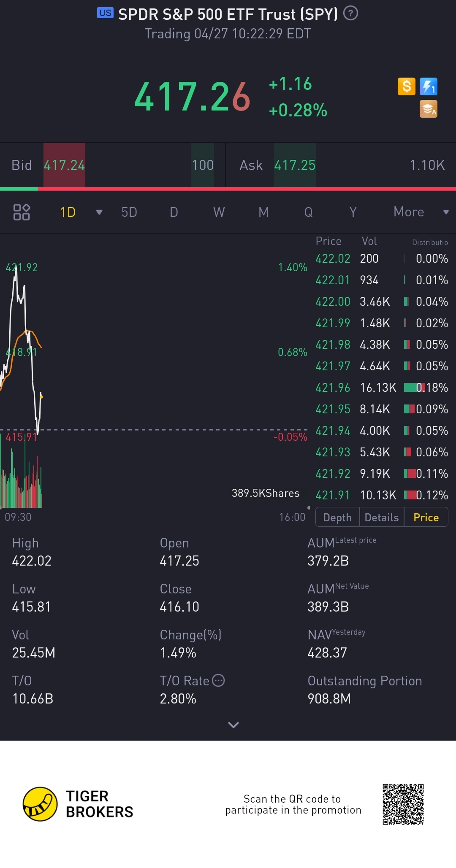The width and height of the screenshot is (456, 868).
Task: Tap the Tiger Brokers logo
Action: point(78,804)
